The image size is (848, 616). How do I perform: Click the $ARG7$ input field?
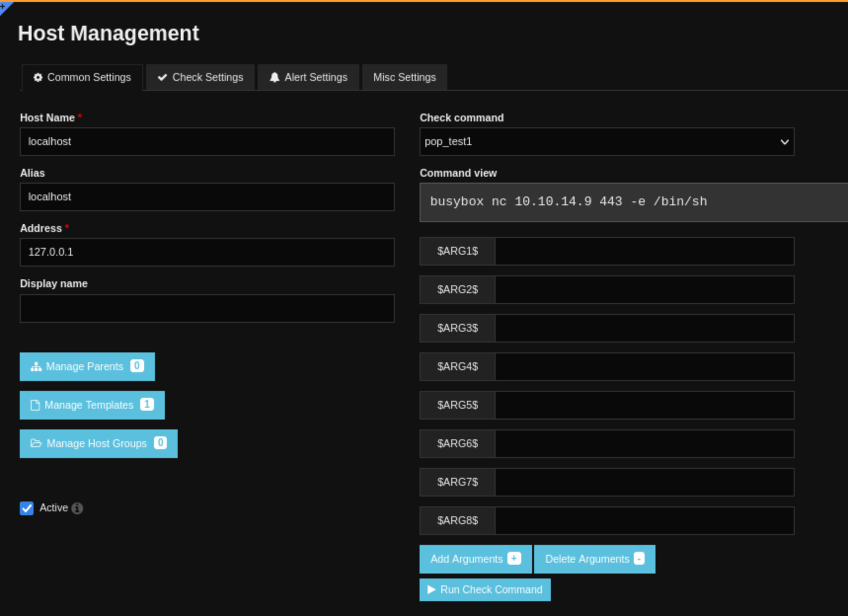(x=645, y=482)
